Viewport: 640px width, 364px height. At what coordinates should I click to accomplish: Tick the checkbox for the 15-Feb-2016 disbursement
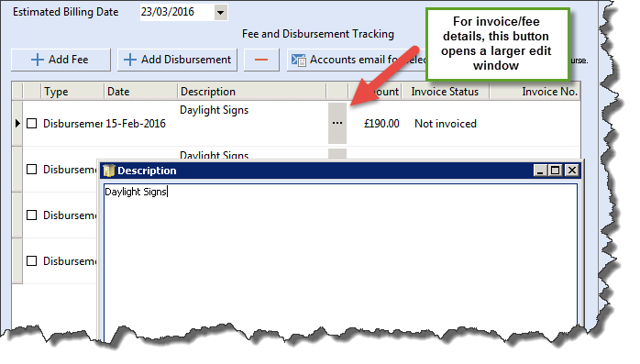click(x=31, y=123)
